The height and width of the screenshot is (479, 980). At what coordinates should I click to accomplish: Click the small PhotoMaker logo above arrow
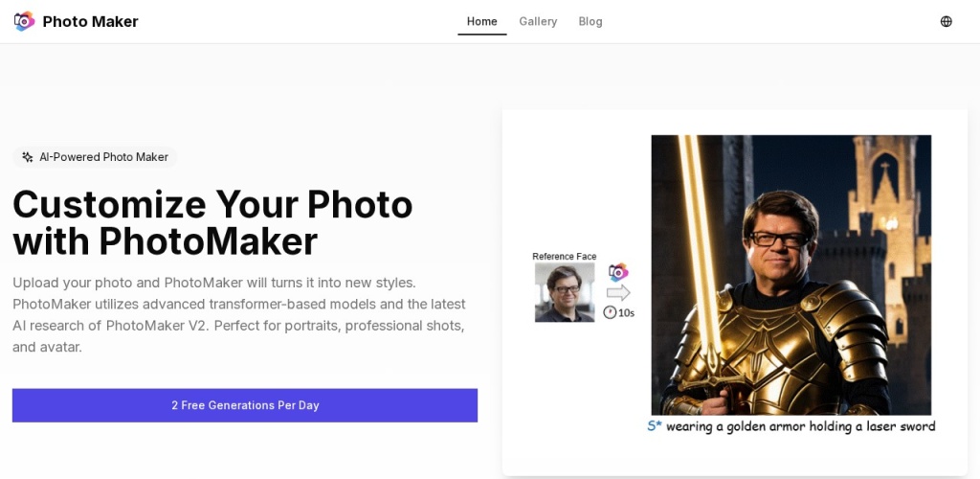pyautogui.click(x=618, y=273)
